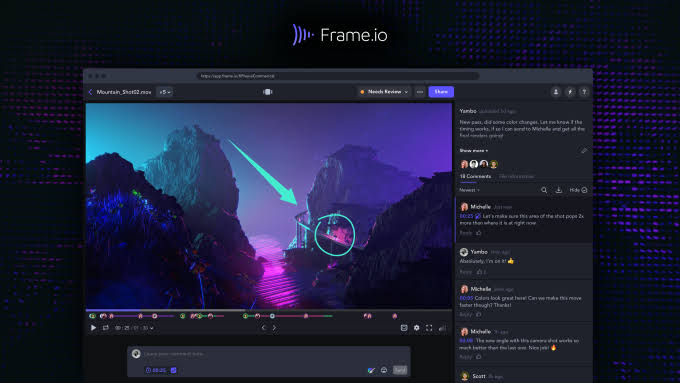Viewport: 680px width, 383px height.
Task: Click the video preview frame
Action: (268, 206)
